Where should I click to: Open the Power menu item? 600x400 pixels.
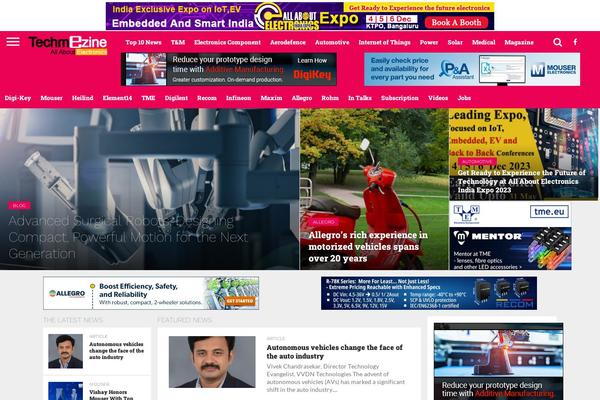coord(429,42)
